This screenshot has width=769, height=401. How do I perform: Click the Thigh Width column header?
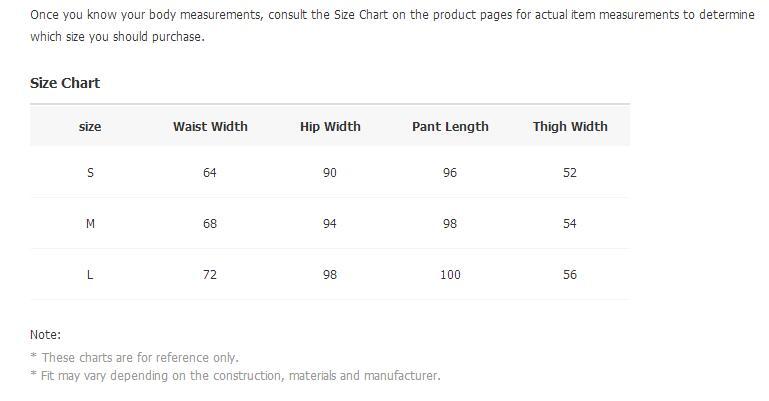pyautogui.click(x=570, y=126)
